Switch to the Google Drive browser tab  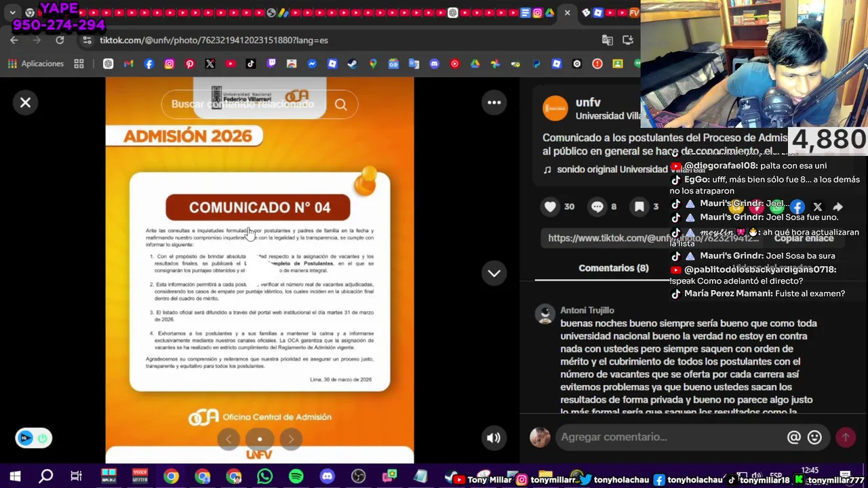(x=549, y=13)
